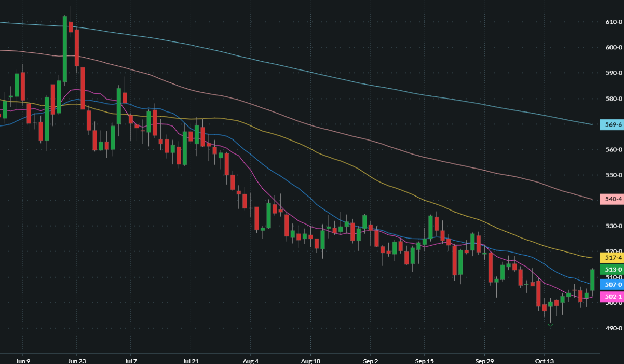The width and height of the screenshot is (624, 364).
Task: Click the latest tall green candle at chart's right
Action: [592, 280]
